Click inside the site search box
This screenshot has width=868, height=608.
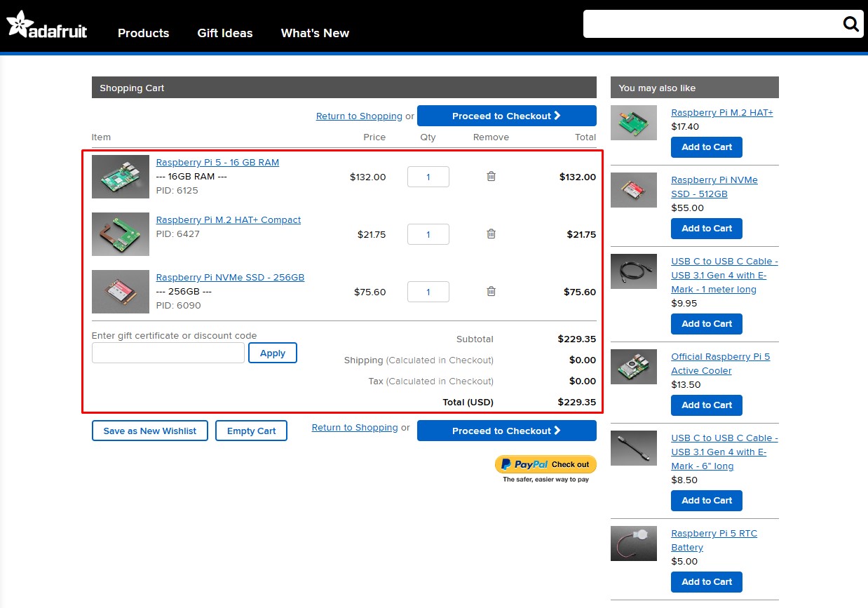pyautogui.click(x=712, y=24)
